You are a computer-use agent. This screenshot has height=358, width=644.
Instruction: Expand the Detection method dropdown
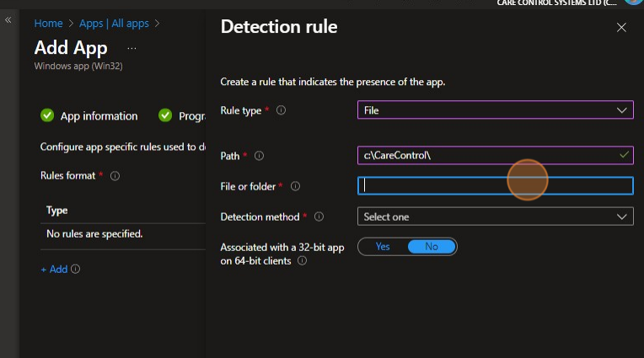[495, 216]
